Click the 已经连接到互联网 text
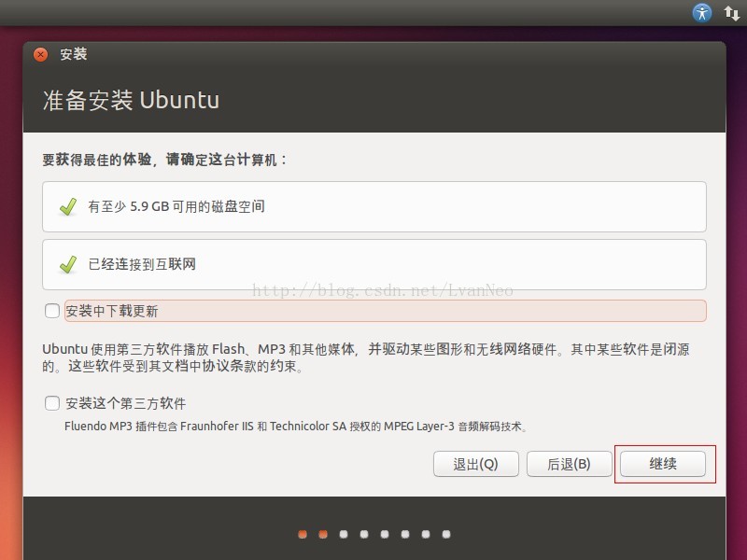Screen dimensions: 747x560 [142, 264]
